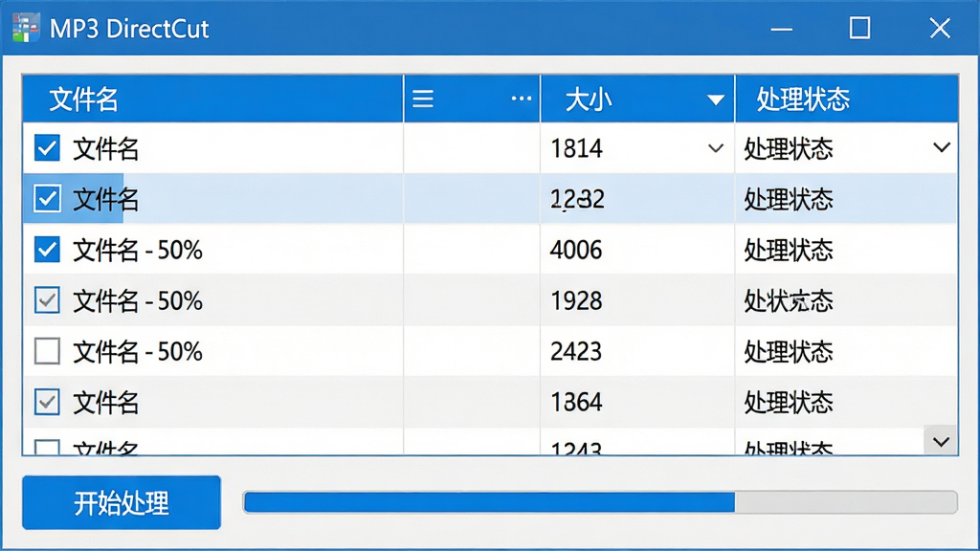Image resolution: width=980 pixels, height=551 pixels.
Task: Toggle the checkbox in the highlighted row
Action: coord(47,199)
